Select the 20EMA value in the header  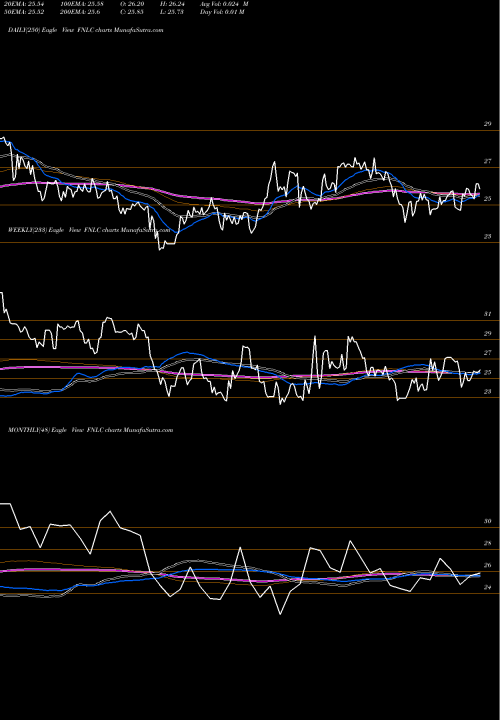point(22,4)
